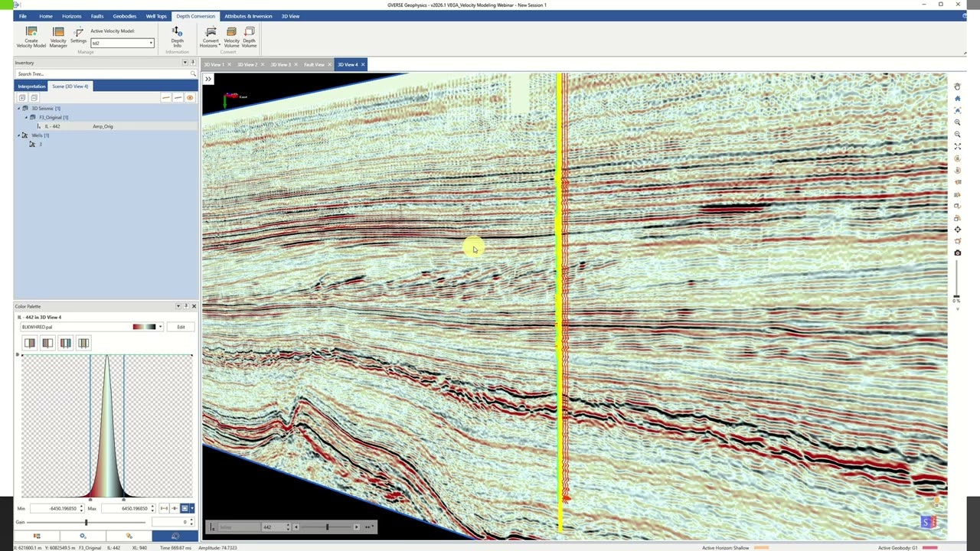Click zoom out magnifier icon
The height and width of the screenshot is (551, 980).
(x=957, y=135)
